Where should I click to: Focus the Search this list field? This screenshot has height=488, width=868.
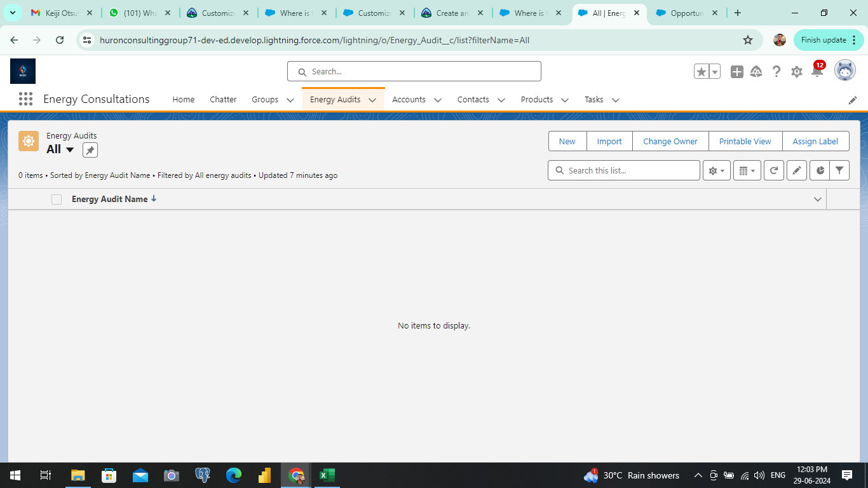624,170
